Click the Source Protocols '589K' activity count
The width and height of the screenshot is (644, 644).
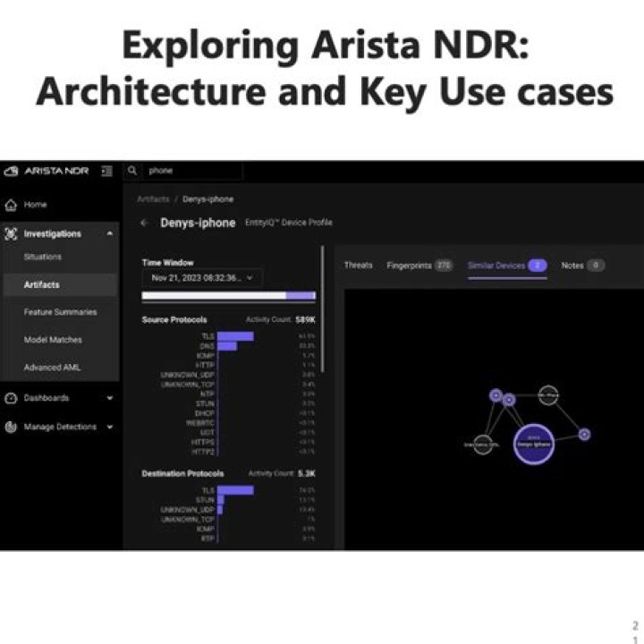[306, 320]
